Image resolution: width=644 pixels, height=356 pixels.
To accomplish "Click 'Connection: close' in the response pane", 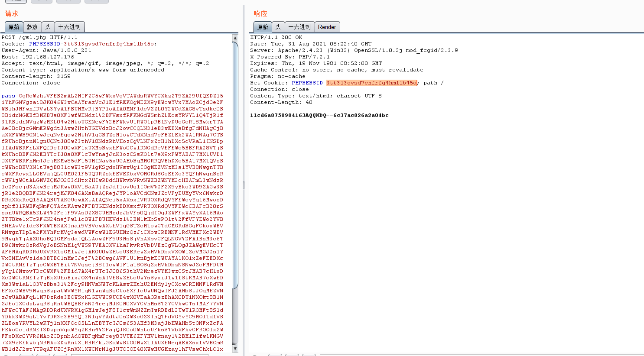I will (280, 89).
